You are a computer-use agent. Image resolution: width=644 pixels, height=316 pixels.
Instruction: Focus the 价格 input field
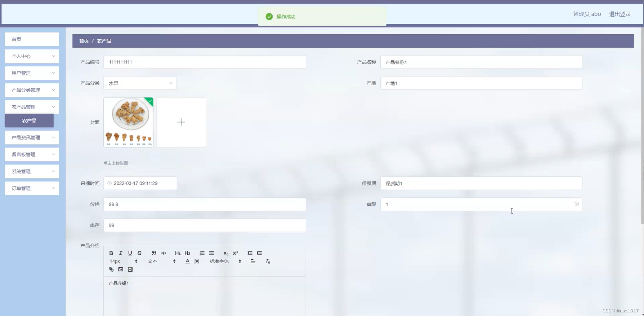coord(205,204)
